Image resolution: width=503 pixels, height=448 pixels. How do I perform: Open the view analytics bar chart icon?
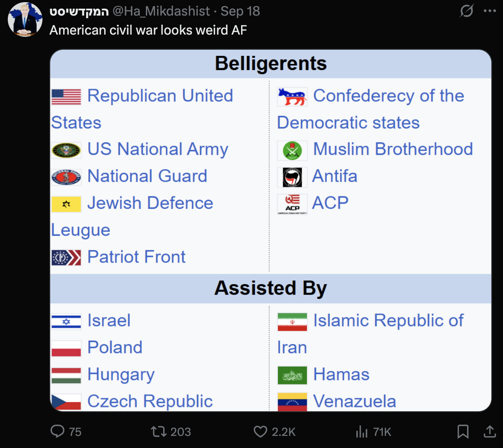click(361, 431)
